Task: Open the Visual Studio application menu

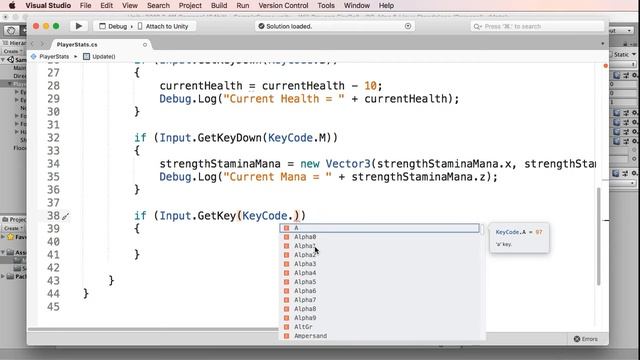Action: click(48, 5)
